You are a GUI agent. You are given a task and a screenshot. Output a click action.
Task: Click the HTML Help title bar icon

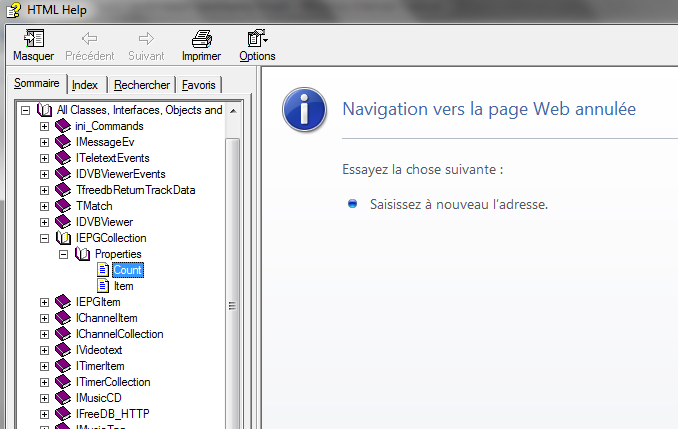13,10
